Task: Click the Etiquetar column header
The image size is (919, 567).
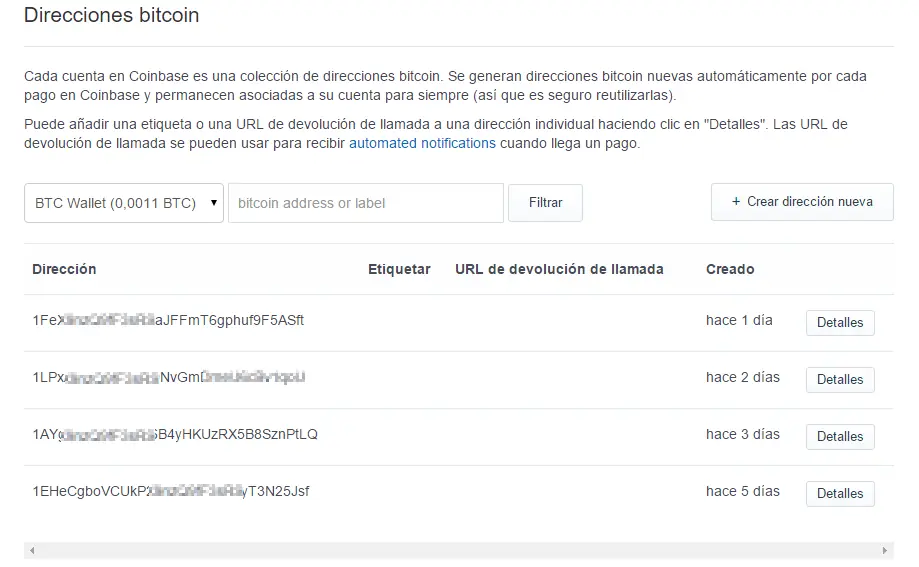Action: (399, 269)
